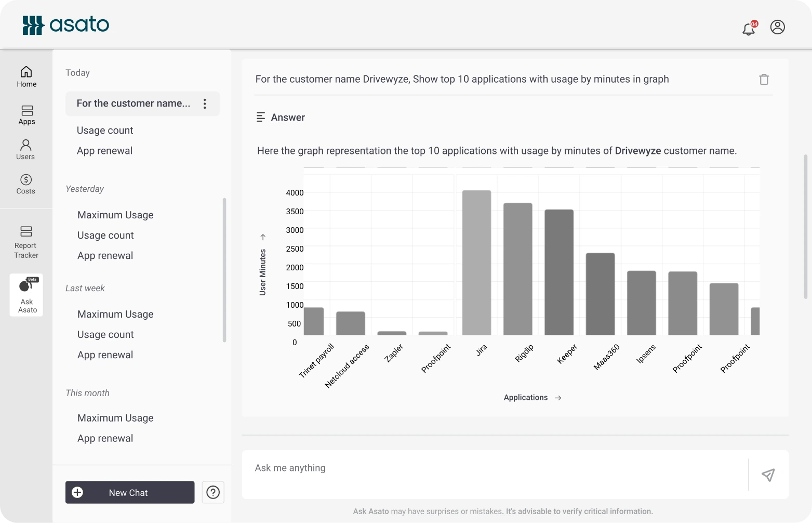
Task: Select Ask Asato beta icon
Action: [26, 295]
